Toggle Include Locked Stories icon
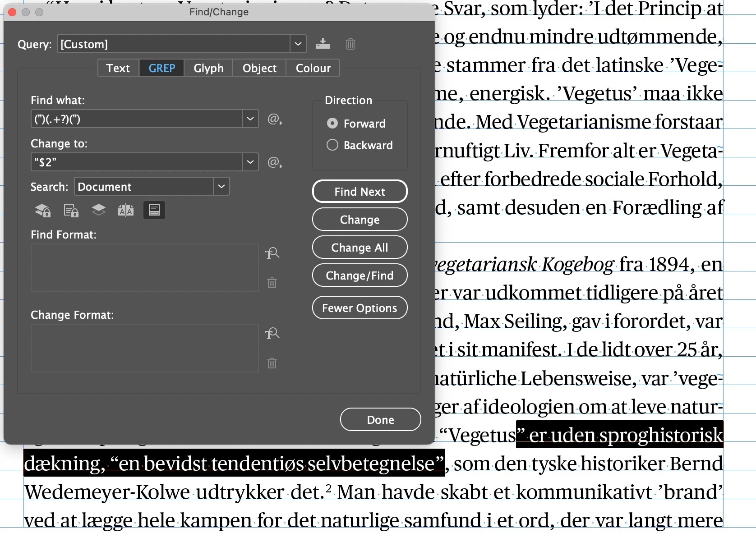The width and height of the screenshot is (756, 542). [x=71, y=210]
